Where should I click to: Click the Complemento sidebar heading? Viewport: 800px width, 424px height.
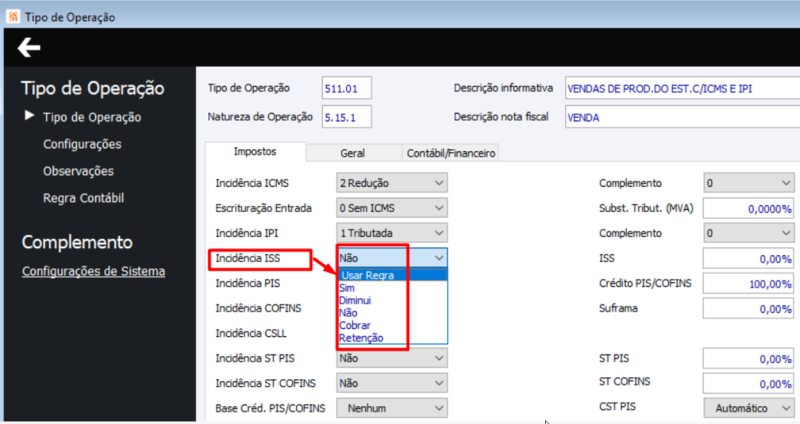pos(77,242)
